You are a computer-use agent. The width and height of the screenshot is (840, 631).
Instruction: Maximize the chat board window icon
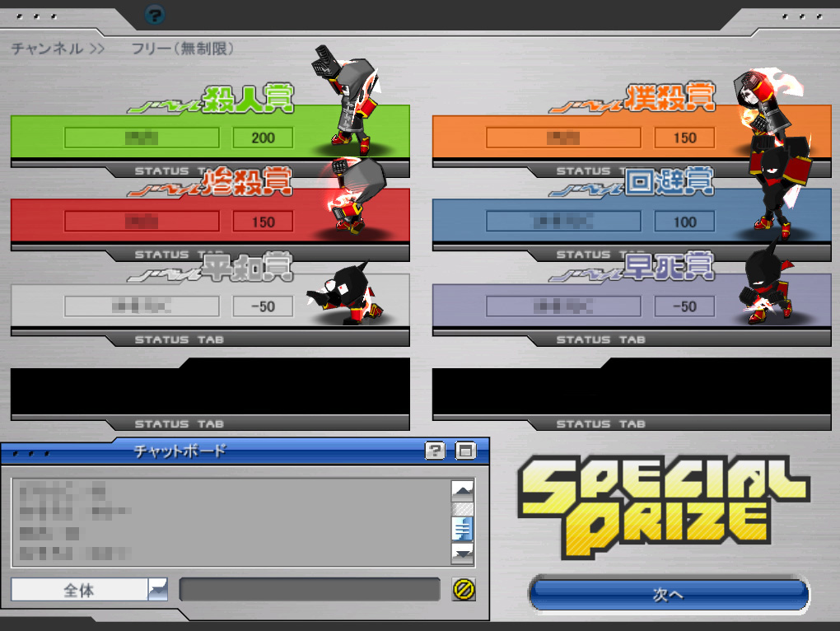(x=465, y=451)
